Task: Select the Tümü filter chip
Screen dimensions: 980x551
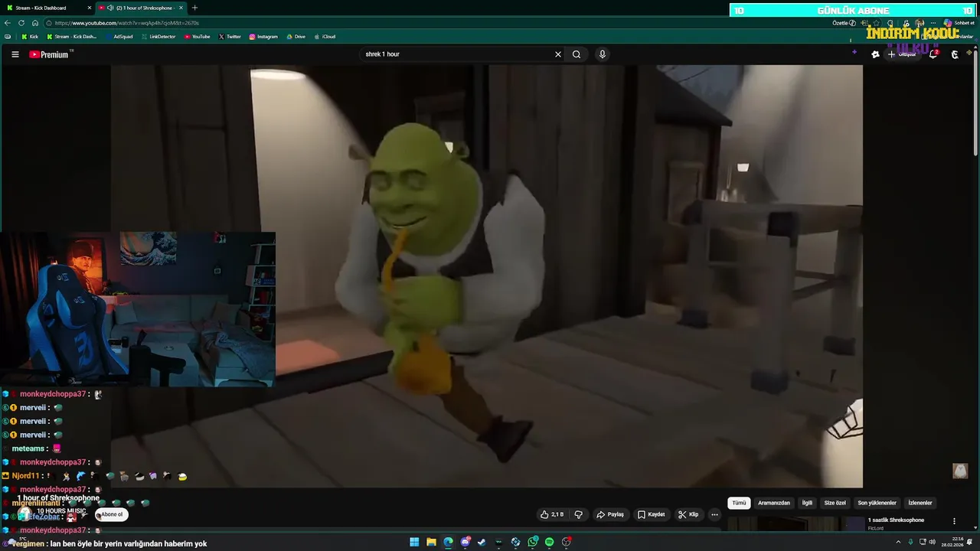Action: tap(739, 503)
